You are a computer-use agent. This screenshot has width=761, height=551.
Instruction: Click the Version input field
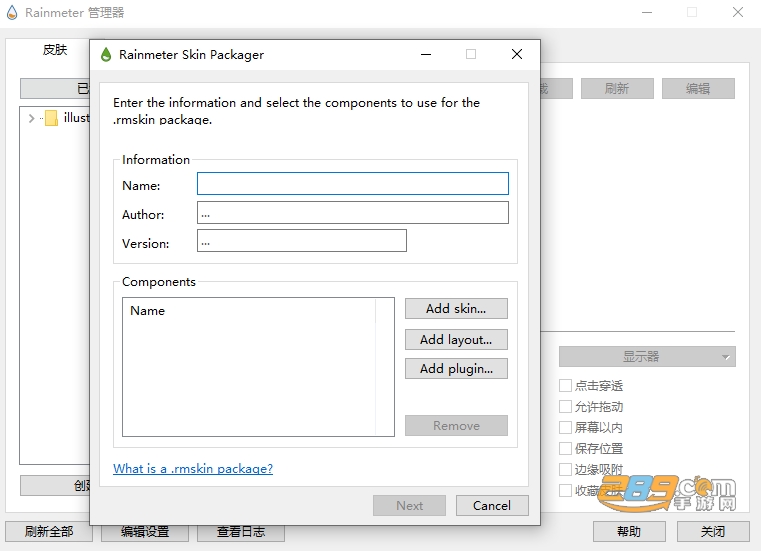[x=301, y=241]
